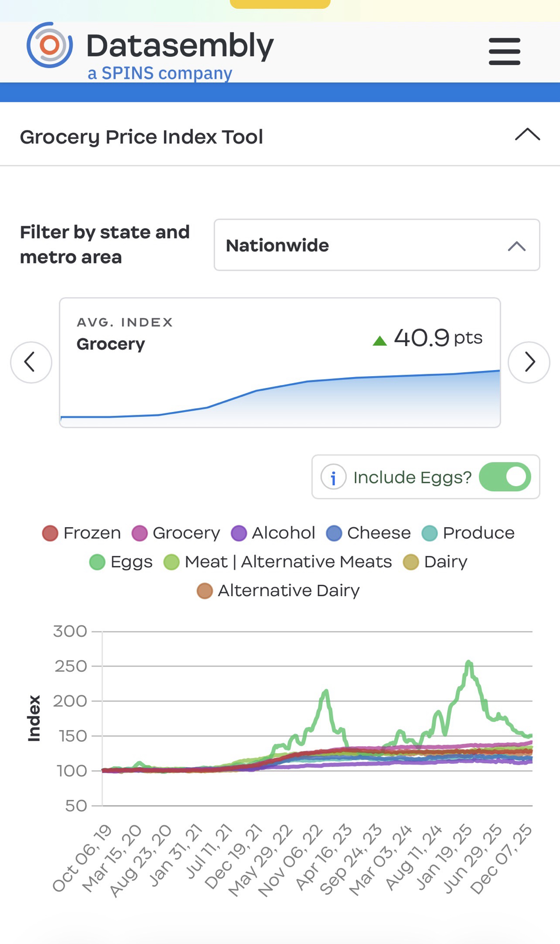Image resolution: width=560 pixels, height=944 pixels.
Task: Click the Datasembly brand name link
Action: (x=180, y=46)
